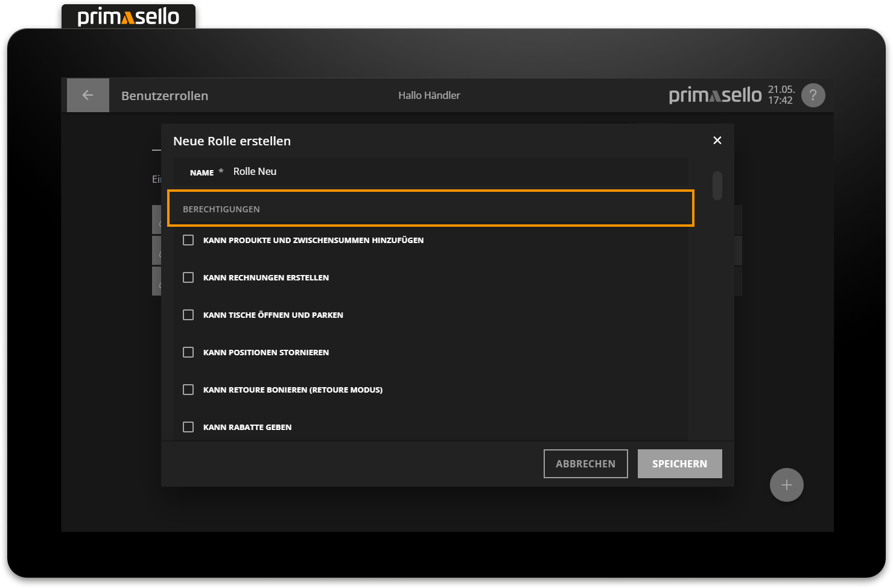Select the Kann Rabatte geben checkbox
This screenshot has height=588, width=893.
pyautogui.click(x=188, y=427)
